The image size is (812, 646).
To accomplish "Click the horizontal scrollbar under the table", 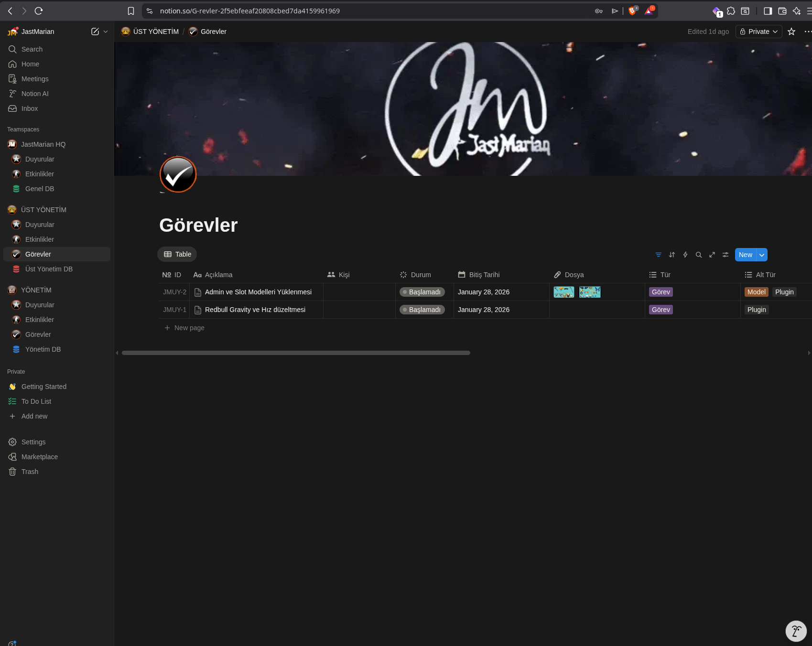I will pyautogui.click(x=296, y=353).
